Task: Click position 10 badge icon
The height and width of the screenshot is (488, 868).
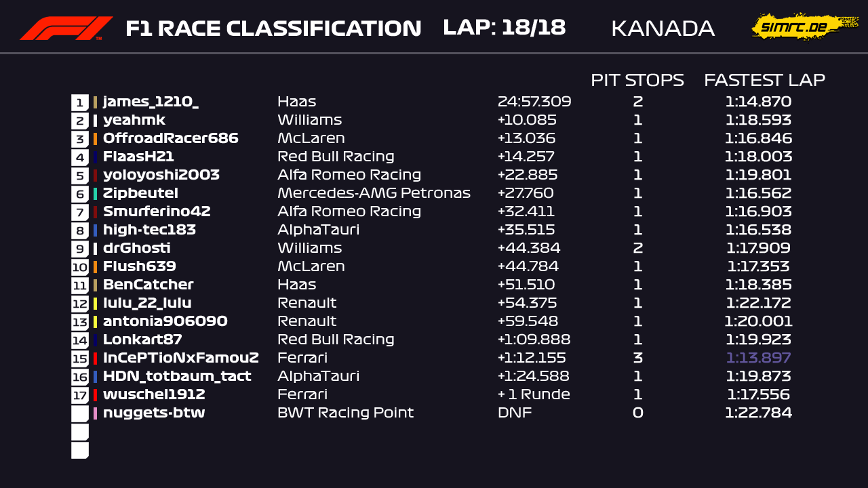Action: coord(80,267)
